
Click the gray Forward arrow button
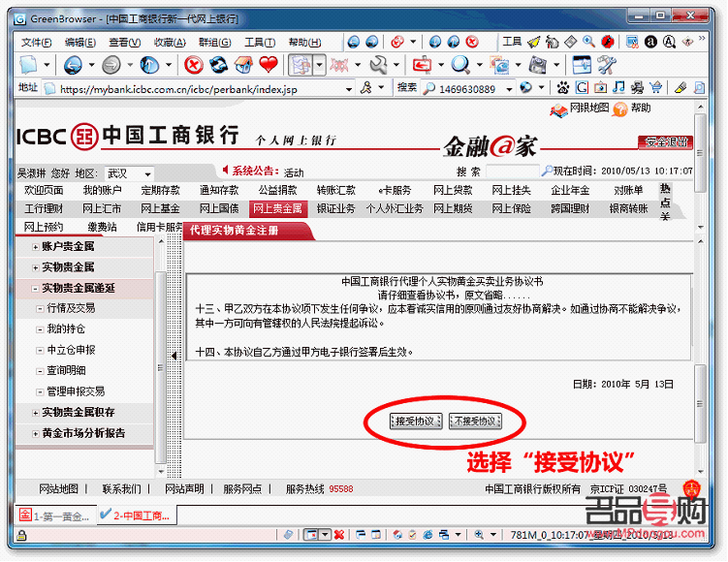(x=111, y=65)
